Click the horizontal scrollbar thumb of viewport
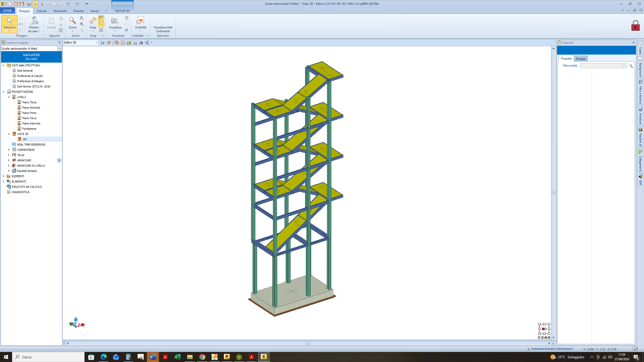644x362 pixels. click(x=308, y=343)
